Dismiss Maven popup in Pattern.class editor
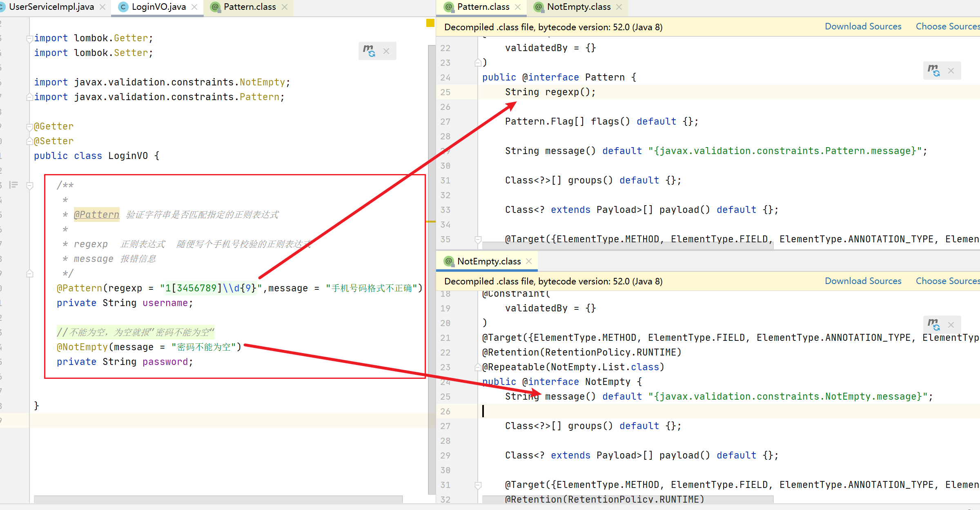This screenshot has width=980, height=510. 951,71
